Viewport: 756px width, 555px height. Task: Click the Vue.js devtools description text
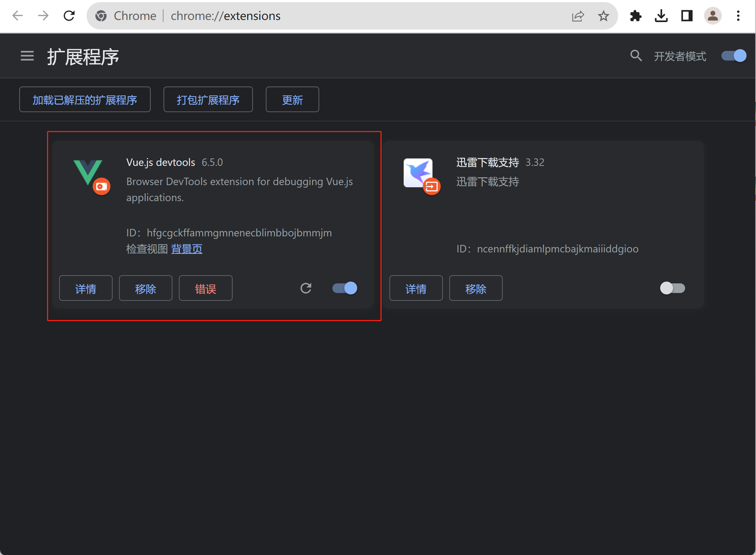[240, 189]
